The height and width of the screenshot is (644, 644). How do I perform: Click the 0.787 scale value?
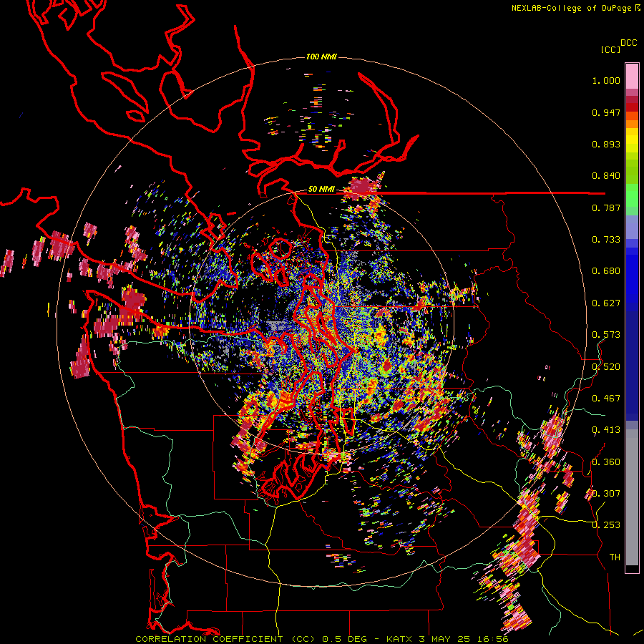(x=606, y=208)
